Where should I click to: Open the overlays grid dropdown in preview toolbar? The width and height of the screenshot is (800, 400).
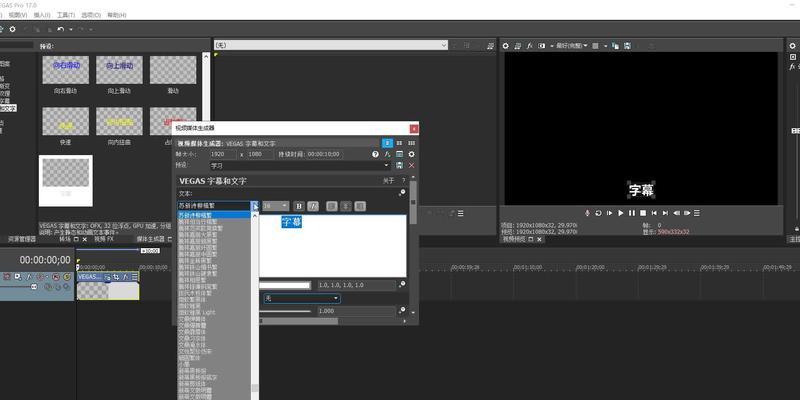pyautogui.click(x=606, y=46)
